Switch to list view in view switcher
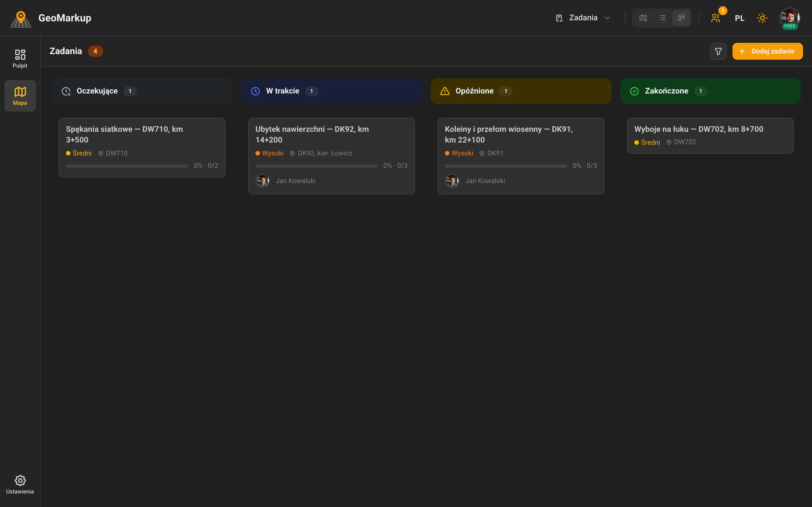Image resolution: width=812 pixels, height=507 pixels. click(x=662, y=18)
